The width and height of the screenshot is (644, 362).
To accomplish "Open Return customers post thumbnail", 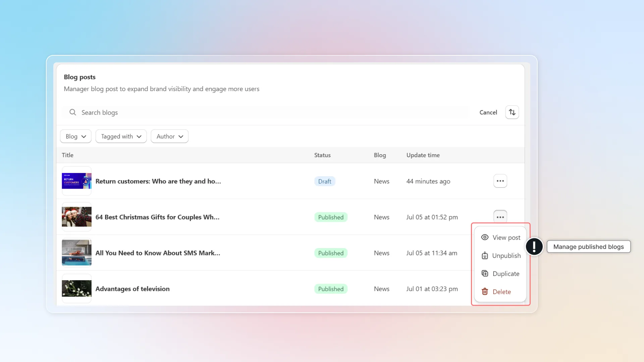I will [76, 181].
